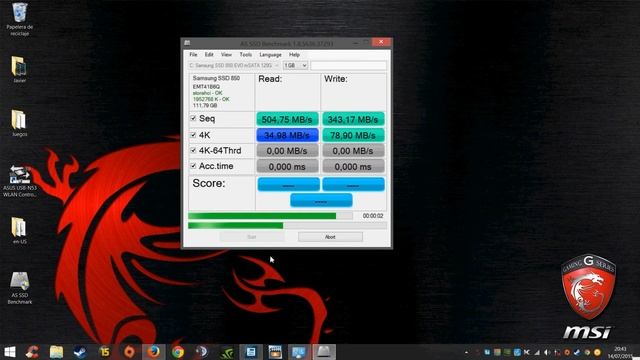This screenshot has width=640, height=360.
Task: Switch to Firefox on the taskbar
Action: click(153, 352)
